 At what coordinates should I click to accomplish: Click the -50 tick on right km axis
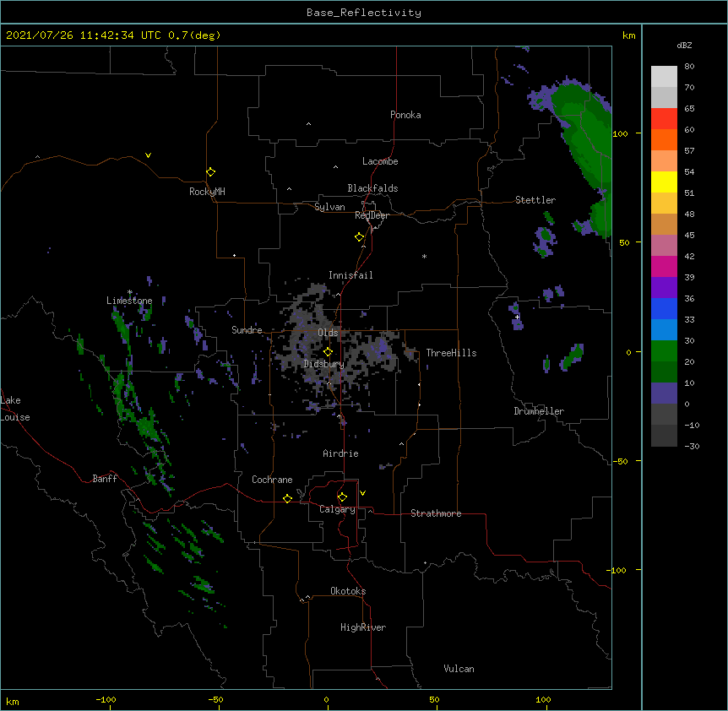click(620, 461)
